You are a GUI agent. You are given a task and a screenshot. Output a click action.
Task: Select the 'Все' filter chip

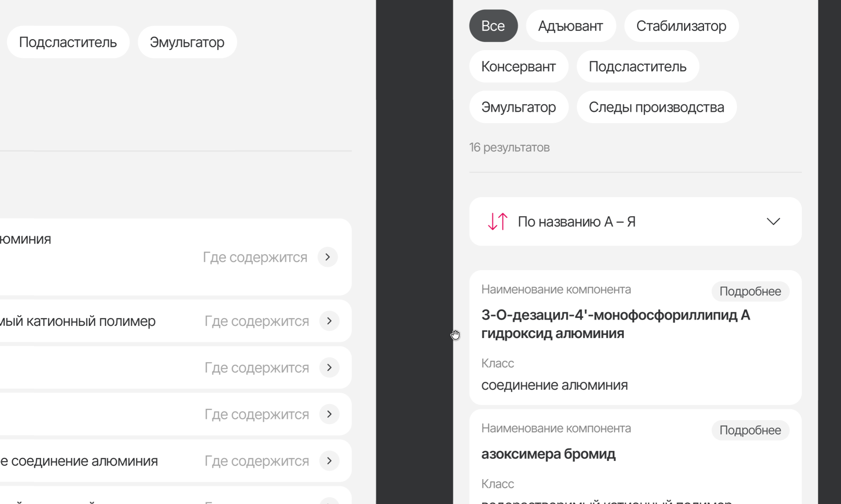(x=493, y=26)
